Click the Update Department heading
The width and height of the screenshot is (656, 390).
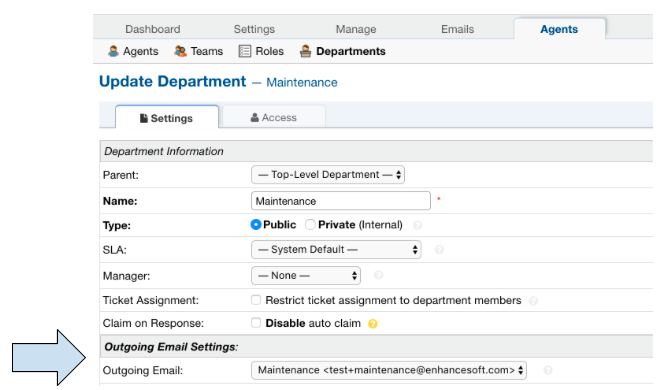pyautogui.click(x=172, y=81)
